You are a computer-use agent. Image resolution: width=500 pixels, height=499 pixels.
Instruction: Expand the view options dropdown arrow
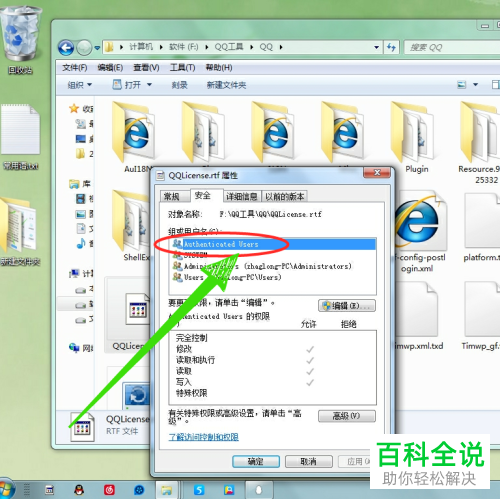pyautogui.click(x=475, y=85)
